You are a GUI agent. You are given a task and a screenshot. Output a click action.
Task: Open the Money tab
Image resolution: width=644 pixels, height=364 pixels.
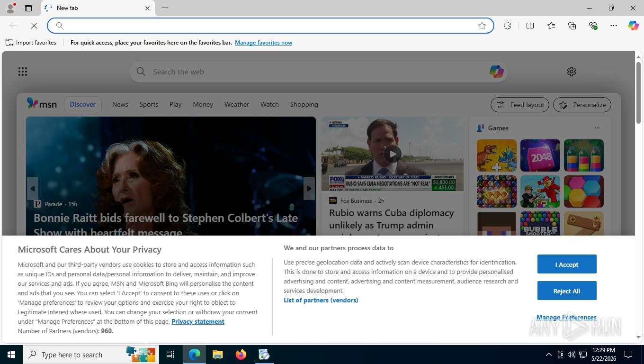click(203, 104)
